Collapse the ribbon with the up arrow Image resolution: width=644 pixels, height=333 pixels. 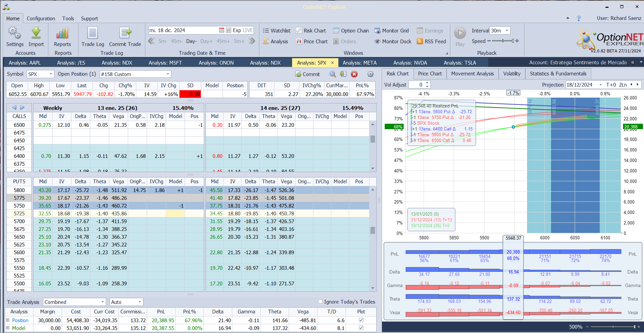[568, 18]
